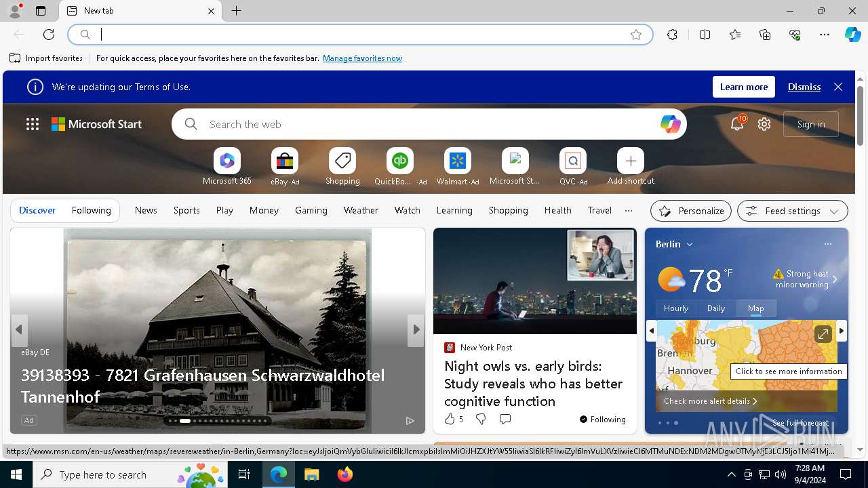Select the Map weather tab
This screenshot has height=488, width=868.
tap(756, 308)
